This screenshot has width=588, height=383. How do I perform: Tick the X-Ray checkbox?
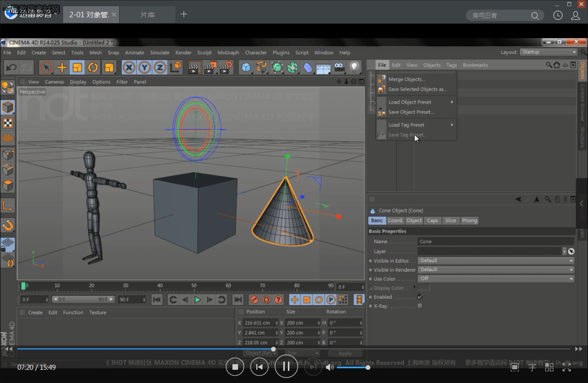click(x=420, y=306)
